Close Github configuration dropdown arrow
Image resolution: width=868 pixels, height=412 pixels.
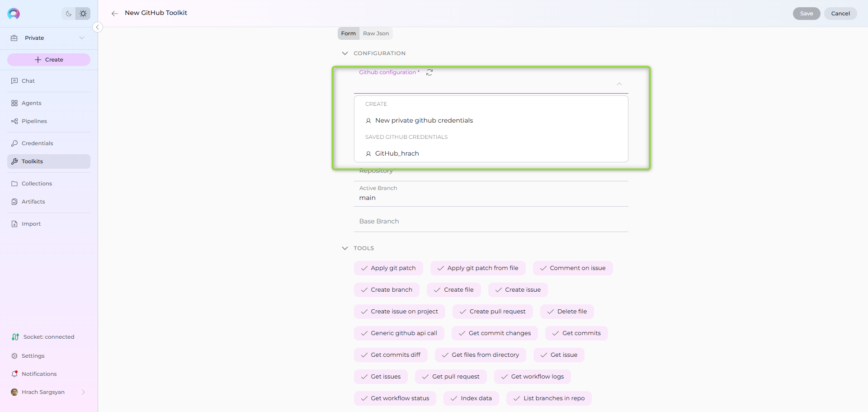coord(619,84)
